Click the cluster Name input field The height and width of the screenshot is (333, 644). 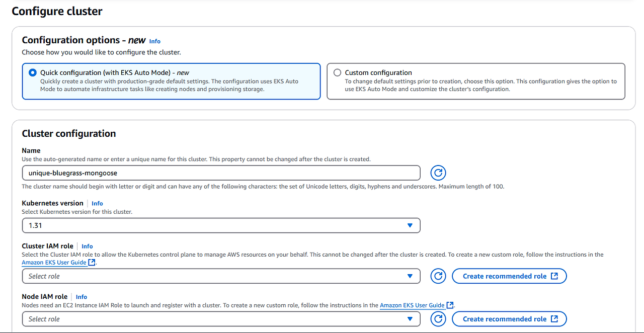(x=221, y=173)
